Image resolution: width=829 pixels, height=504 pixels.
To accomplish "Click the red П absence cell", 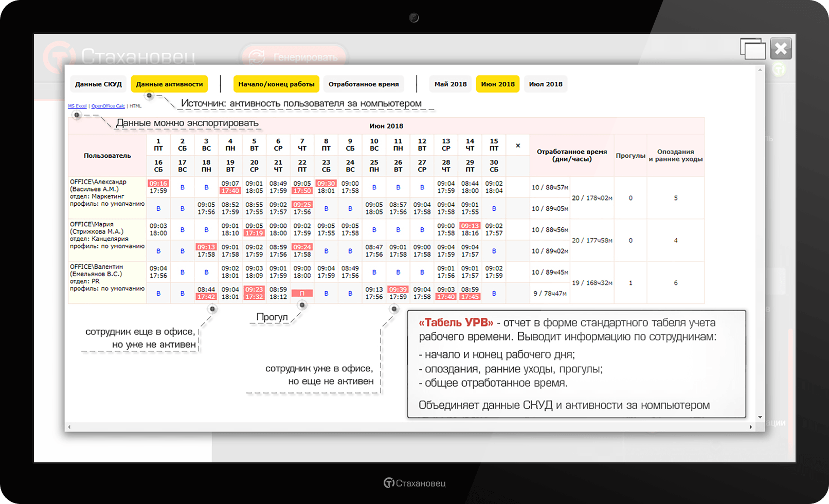I will 302,293.
